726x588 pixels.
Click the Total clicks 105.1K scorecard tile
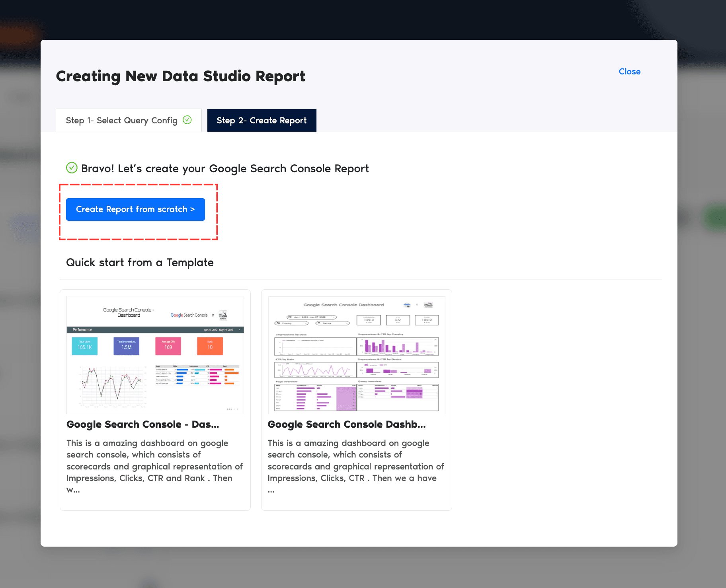click(85, 346)
